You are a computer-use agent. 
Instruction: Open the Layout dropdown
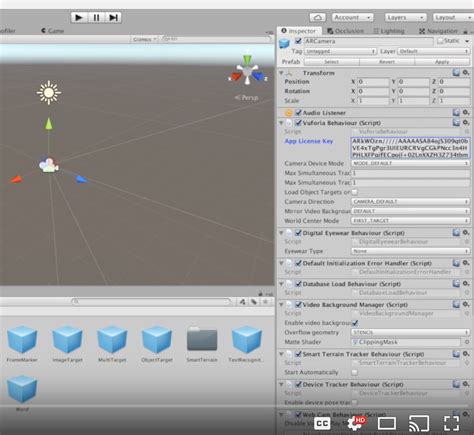click(x=453, y=17)
